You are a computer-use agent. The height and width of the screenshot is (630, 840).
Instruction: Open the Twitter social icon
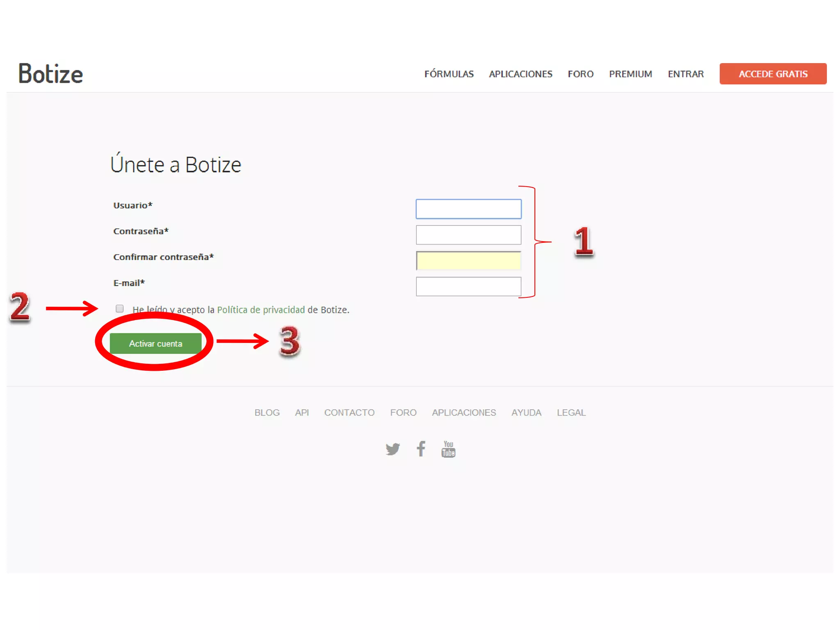click(393, 449)
